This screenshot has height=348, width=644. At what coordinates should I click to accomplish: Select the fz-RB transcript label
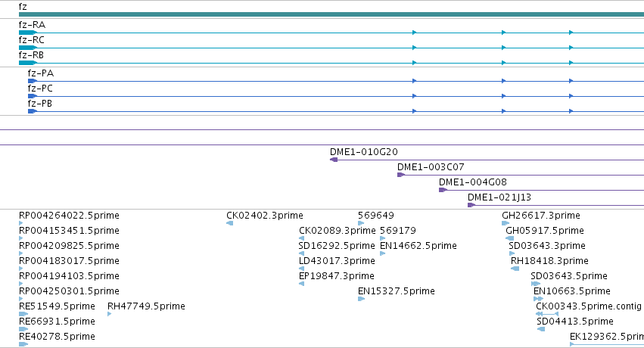[31, 55]
